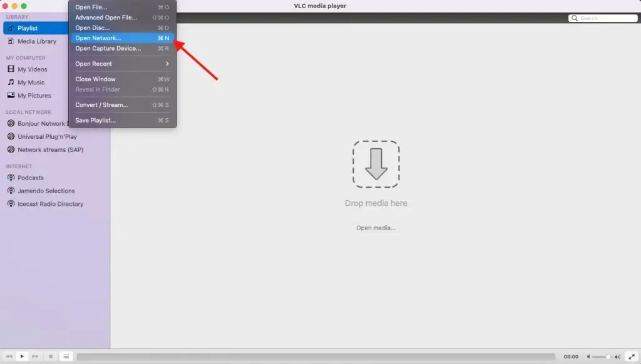Click the Search field
The width and height of the screenshot is (641, 364).
click(x=602, y=18)
